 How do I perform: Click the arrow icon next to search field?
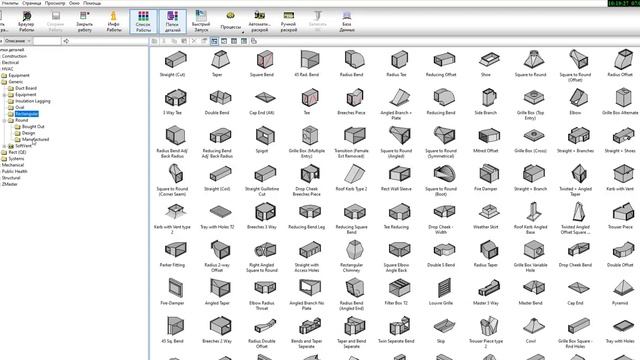pyautogui.click(x=66, y=41)
